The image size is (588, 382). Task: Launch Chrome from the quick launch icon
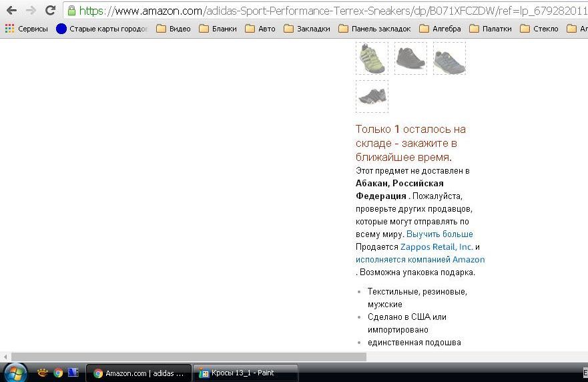(58, 373)
